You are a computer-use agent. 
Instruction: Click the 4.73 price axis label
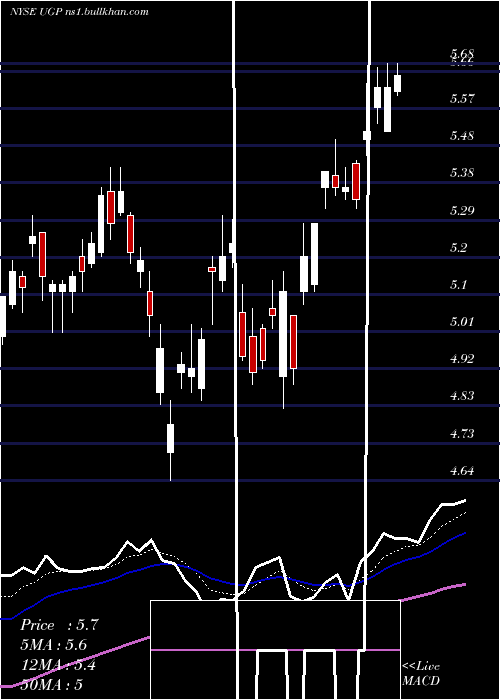[462, 433]
